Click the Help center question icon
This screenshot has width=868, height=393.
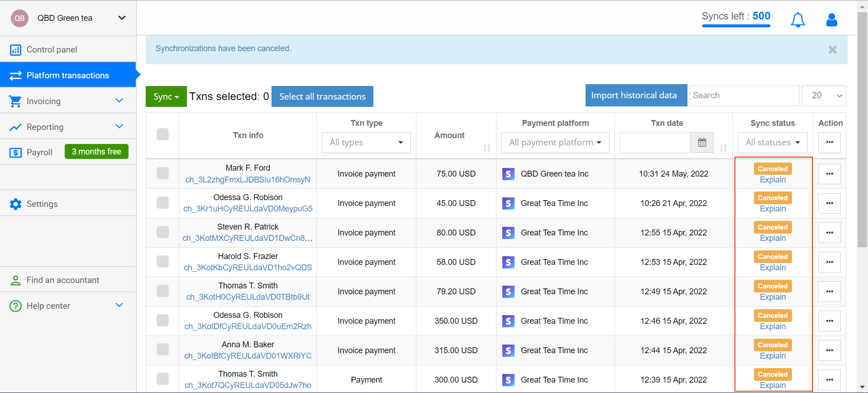(x=15, y=306)
